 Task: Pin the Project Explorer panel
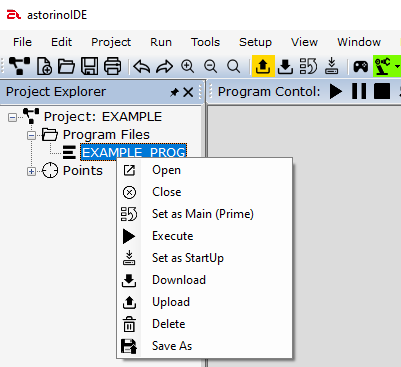pyautogui.click(x=174, y=92)
